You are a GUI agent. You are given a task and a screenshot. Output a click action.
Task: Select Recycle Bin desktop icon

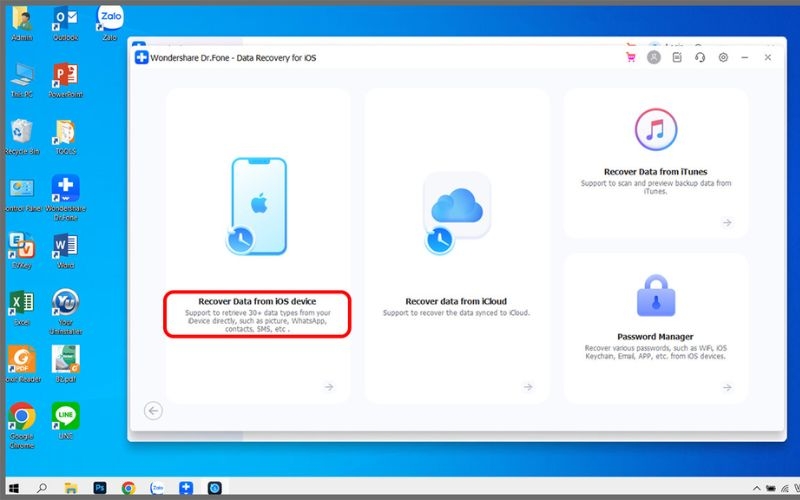pos(22,137)
